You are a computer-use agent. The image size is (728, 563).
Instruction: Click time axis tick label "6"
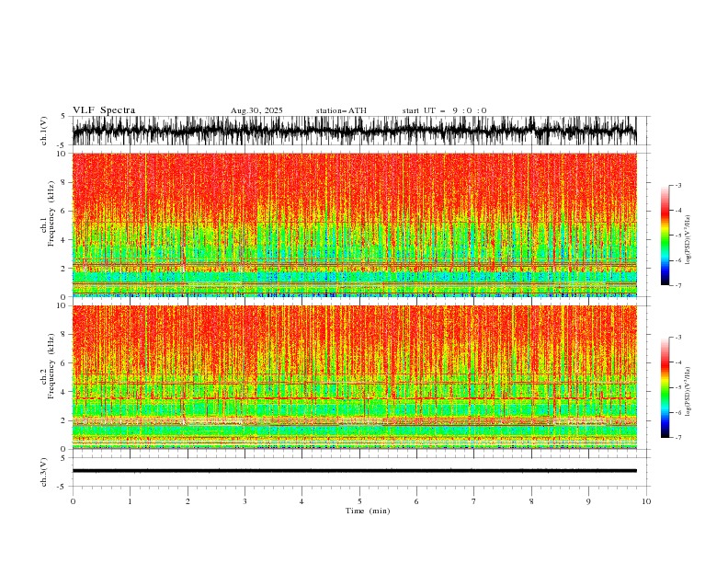(416, 501)
